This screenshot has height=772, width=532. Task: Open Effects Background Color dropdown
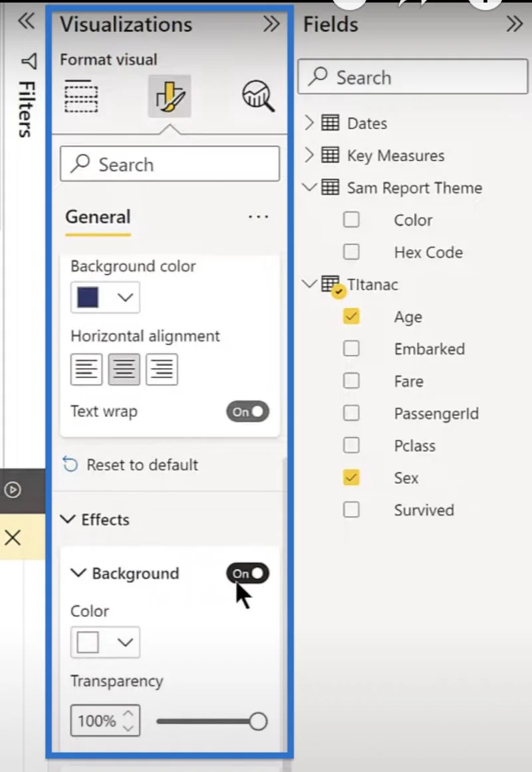tap(125, 642)
